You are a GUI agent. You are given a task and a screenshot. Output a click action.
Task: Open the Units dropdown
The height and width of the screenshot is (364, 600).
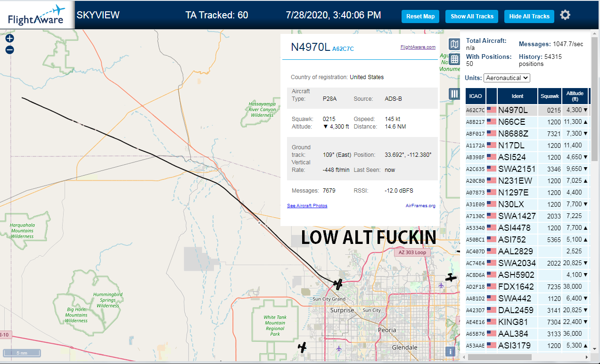[507, 78]
